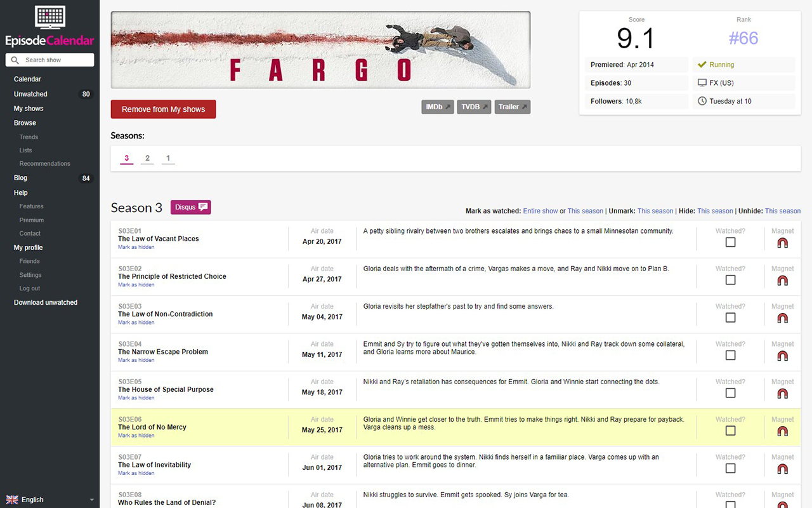Unhide This season
This screenshot has height=508, width=812.
point(783,211)
